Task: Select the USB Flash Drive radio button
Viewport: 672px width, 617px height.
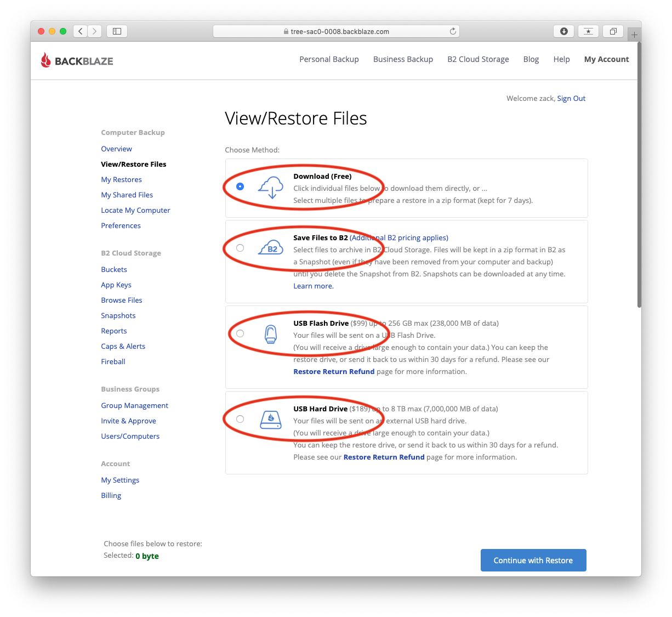Action: (x=240, y=333)
